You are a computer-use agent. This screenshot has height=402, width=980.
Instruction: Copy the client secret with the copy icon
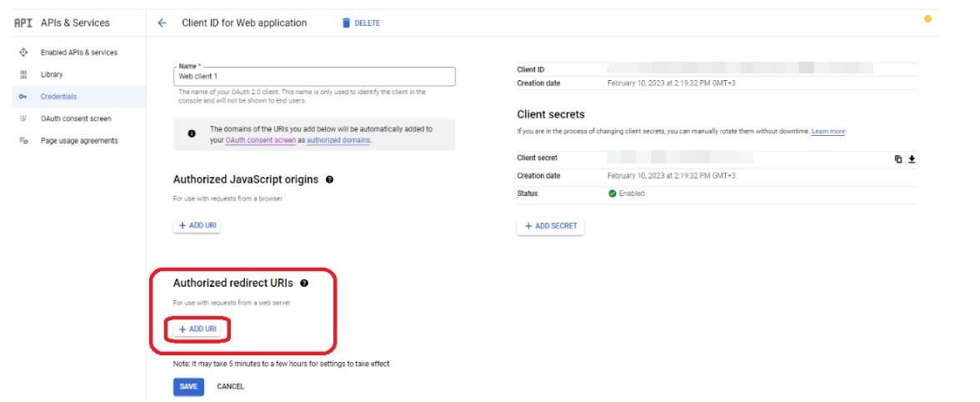pyautogui.click(x=898, y=158)
